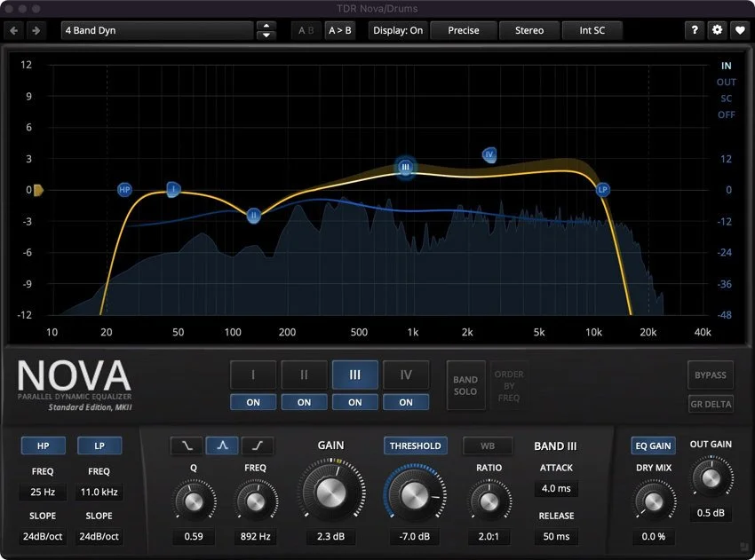Choose the high shelf filter shape
The height and width of the screenshot is (560, 755).
257,446
